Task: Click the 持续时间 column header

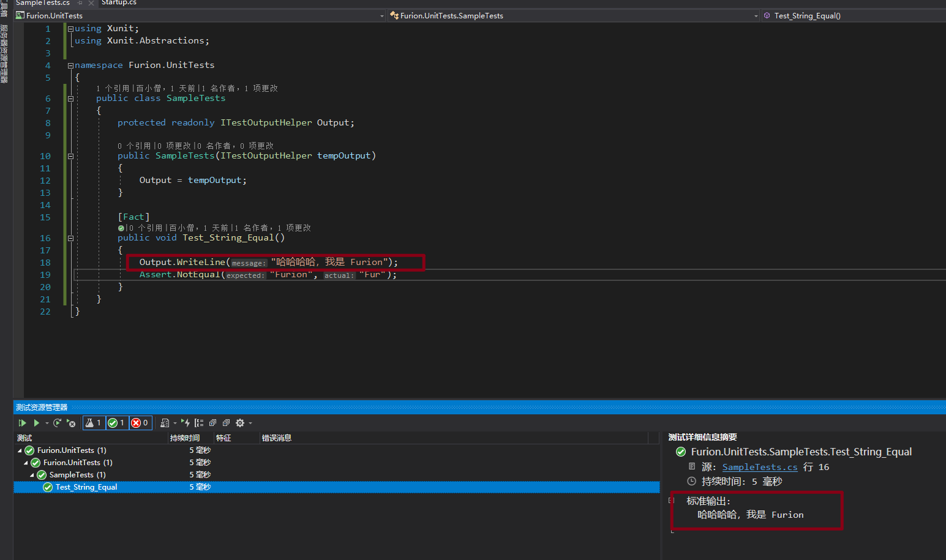Action: [185, 438]
